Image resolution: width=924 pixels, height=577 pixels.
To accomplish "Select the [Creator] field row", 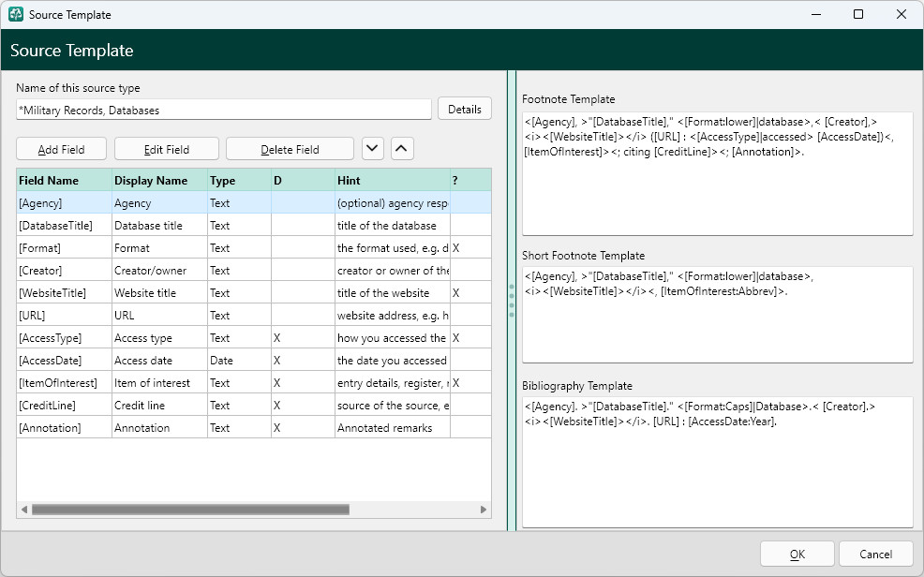I will coord(254,271).
